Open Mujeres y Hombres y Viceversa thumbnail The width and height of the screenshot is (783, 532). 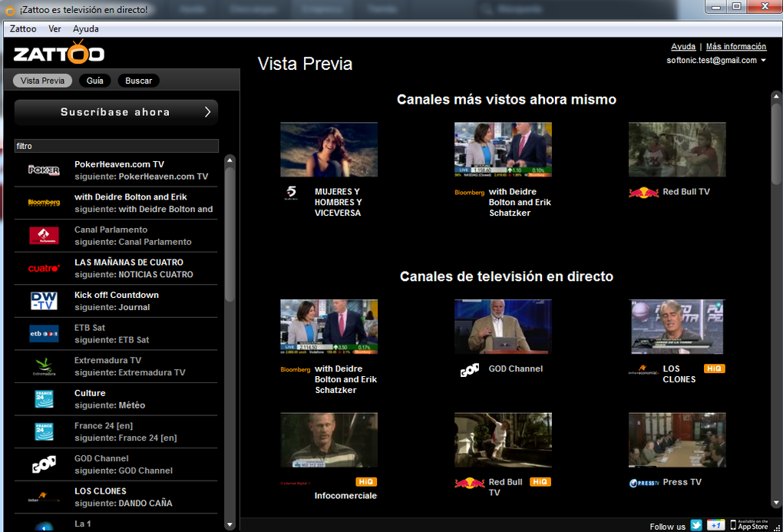click(329, 150)
